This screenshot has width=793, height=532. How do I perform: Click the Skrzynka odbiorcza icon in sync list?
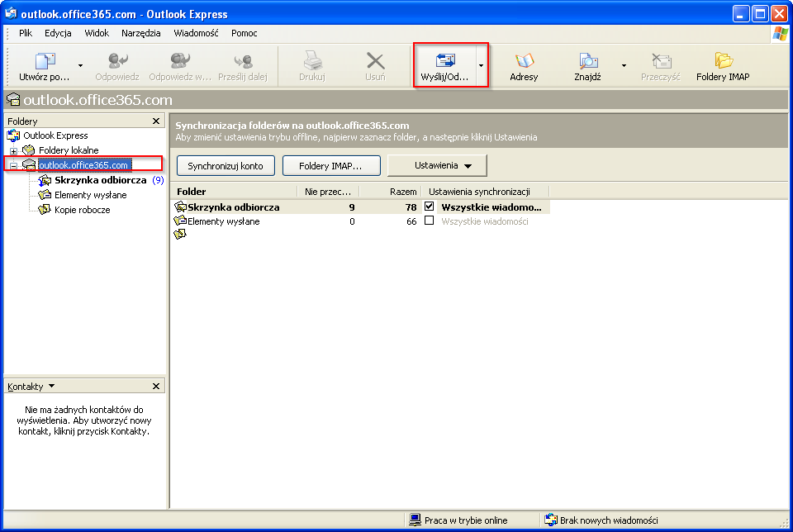click(x=180, y=207)
